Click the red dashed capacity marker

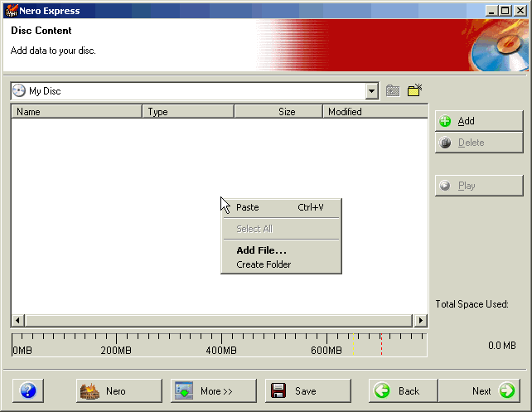[x=381, y=345]
